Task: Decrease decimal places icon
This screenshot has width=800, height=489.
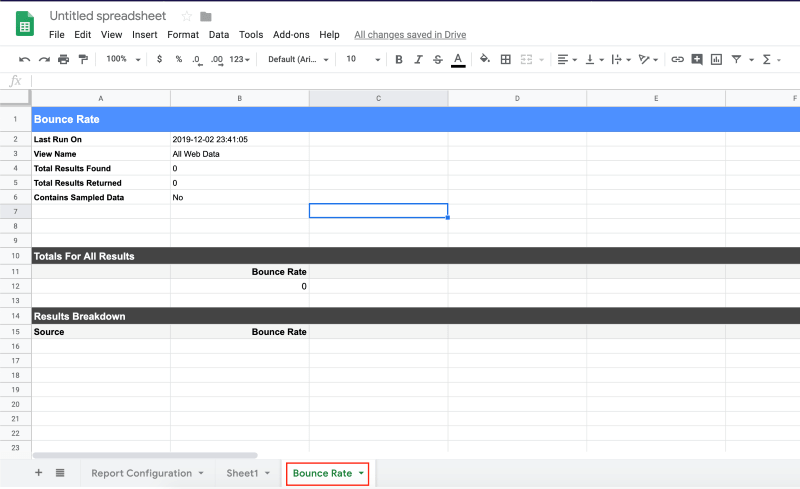Action: 197,60
